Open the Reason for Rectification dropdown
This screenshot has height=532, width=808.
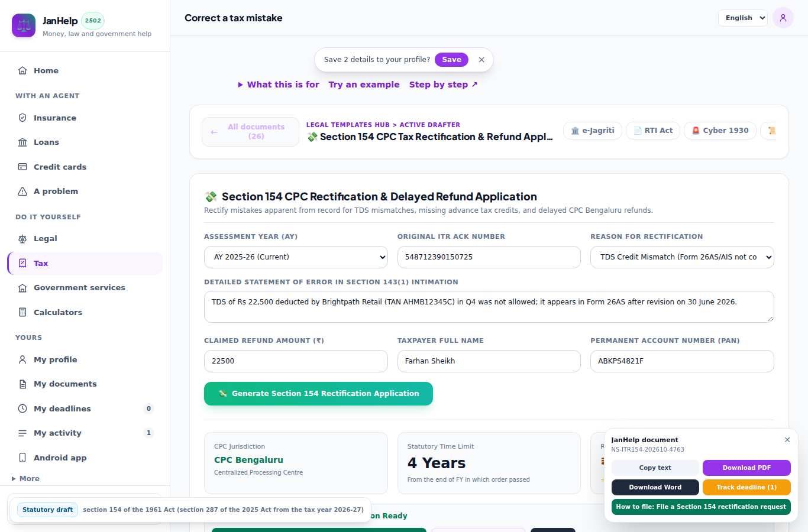pos(682,257)
